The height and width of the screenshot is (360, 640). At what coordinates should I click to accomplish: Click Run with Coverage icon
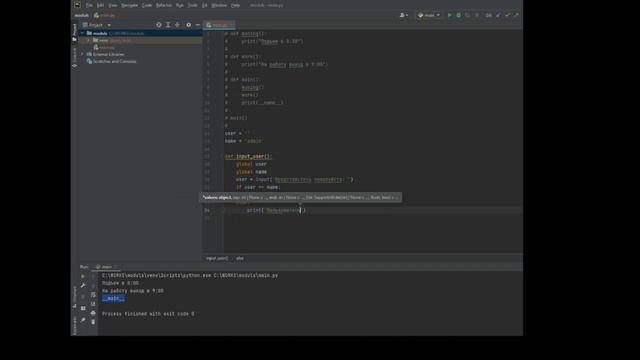click(x=468, y=15)
